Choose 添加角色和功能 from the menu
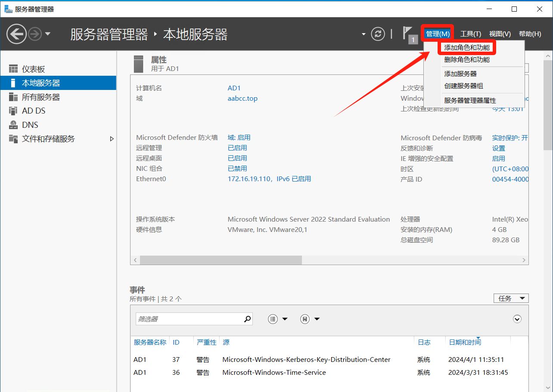553x392 pixels. pos(467,47)
